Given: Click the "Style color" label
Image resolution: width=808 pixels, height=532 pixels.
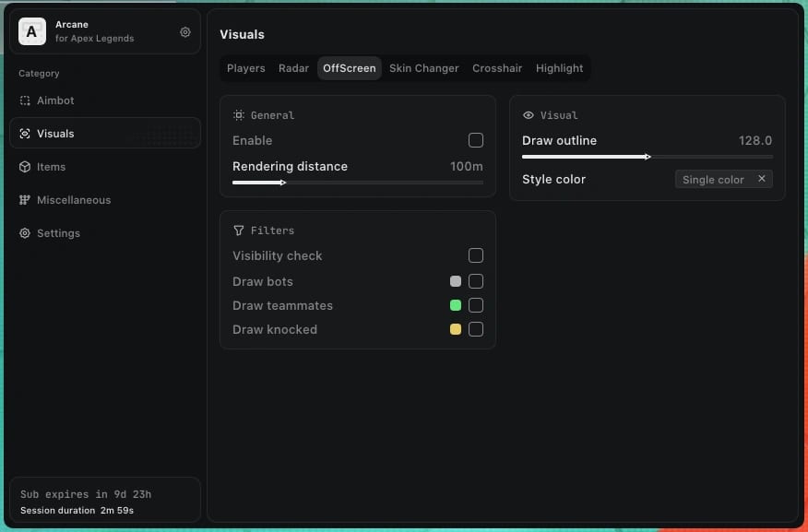Looking at the screenshot, I should coord(554,179).
